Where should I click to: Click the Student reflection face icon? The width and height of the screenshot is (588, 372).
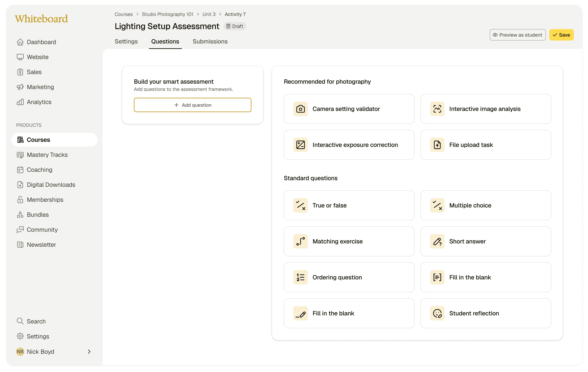click(x=437, y=313)
